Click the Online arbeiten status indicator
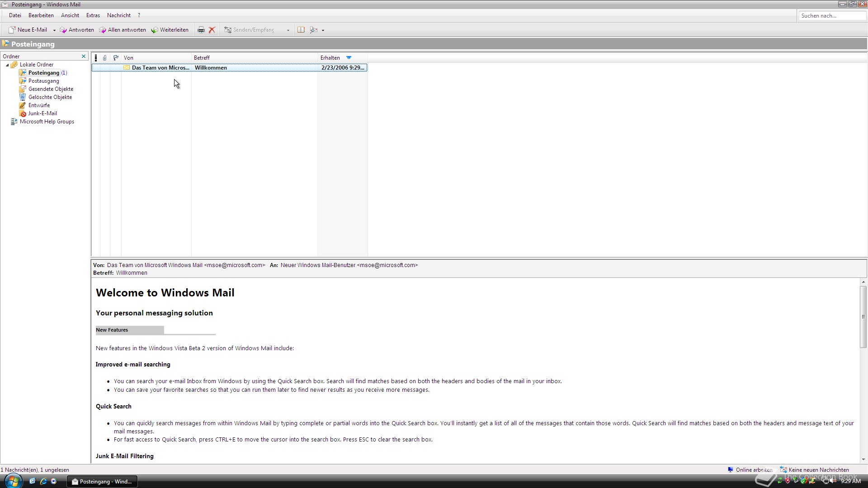 (750, 470)
